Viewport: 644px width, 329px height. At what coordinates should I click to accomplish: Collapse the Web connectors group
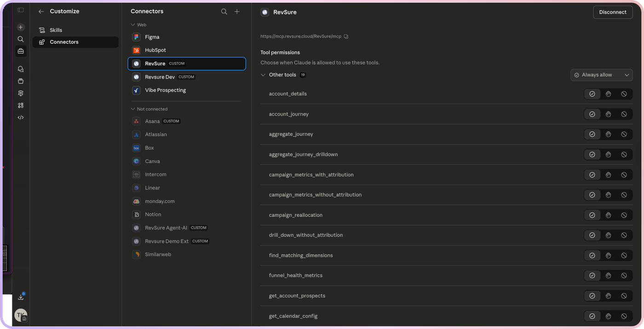pyautogui.click(x=133, y=25)
